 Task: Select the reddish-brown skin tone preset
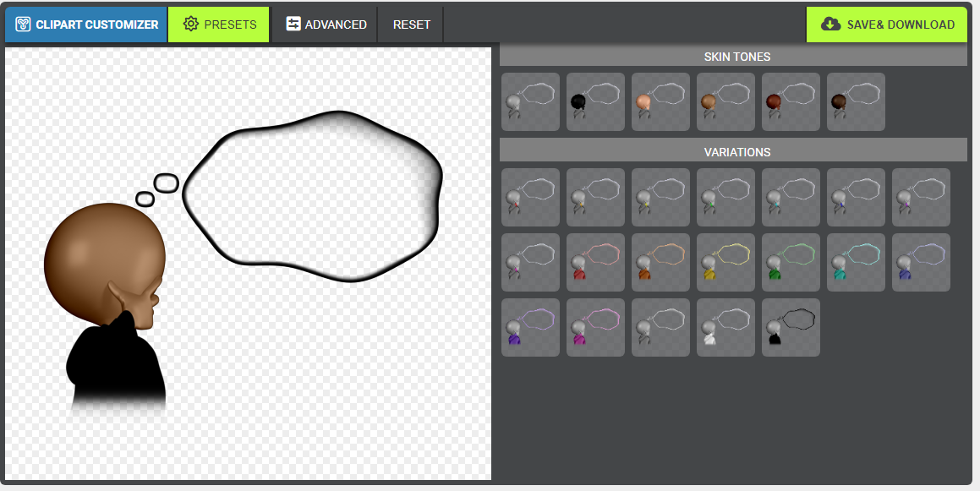[791, 101]
